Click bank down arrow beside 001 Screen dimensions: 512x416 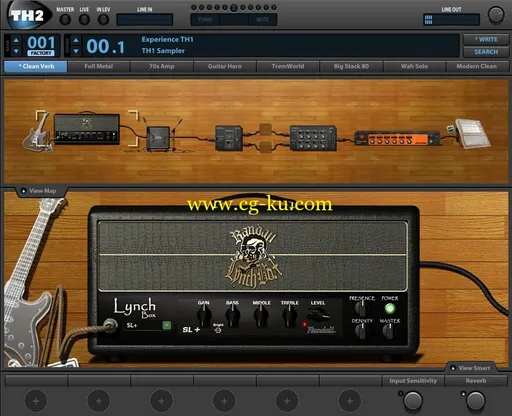point(16,51)
